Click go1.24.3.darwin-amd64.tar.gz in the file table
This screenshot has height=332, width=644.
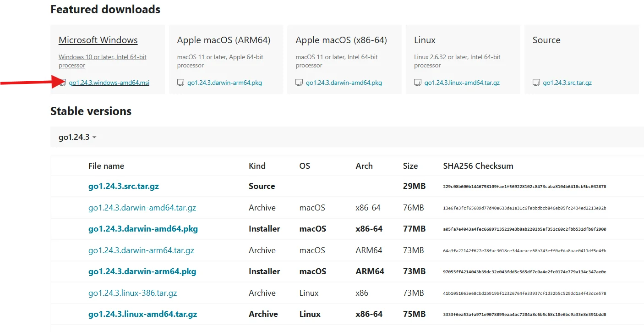coord(142,208)
